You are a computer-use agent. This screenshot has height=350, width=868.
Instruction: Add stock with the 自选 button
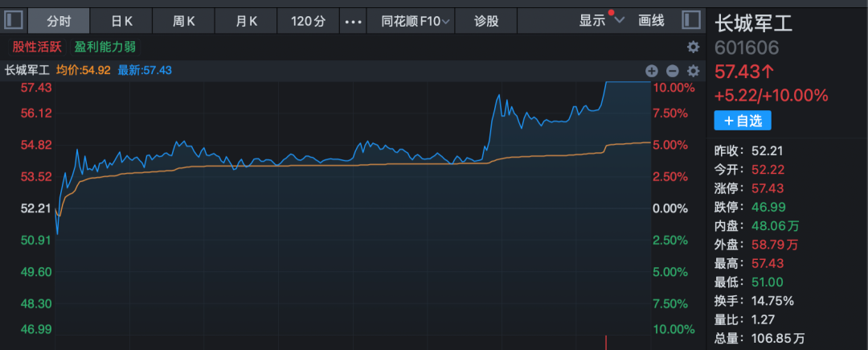743,121
